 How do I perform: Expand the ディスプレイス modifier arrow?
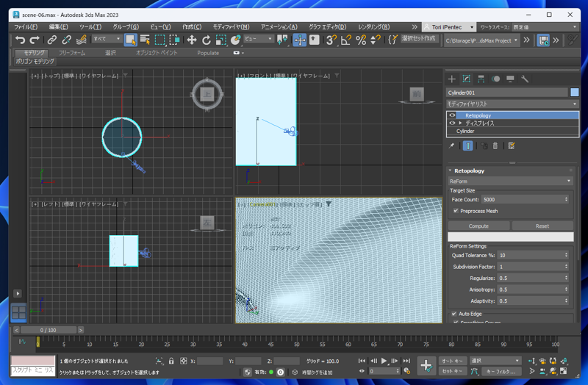[460, 123]
